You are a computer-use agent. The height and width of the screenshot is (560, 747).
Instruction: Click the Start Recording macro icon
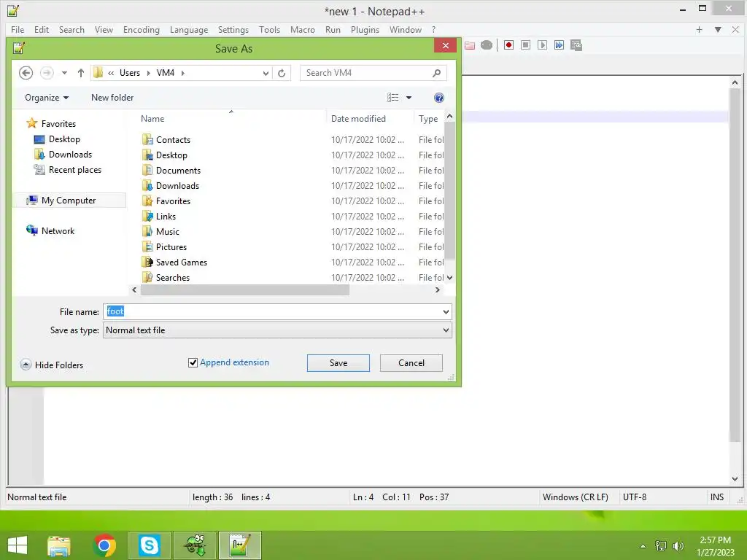click(508, 45)
